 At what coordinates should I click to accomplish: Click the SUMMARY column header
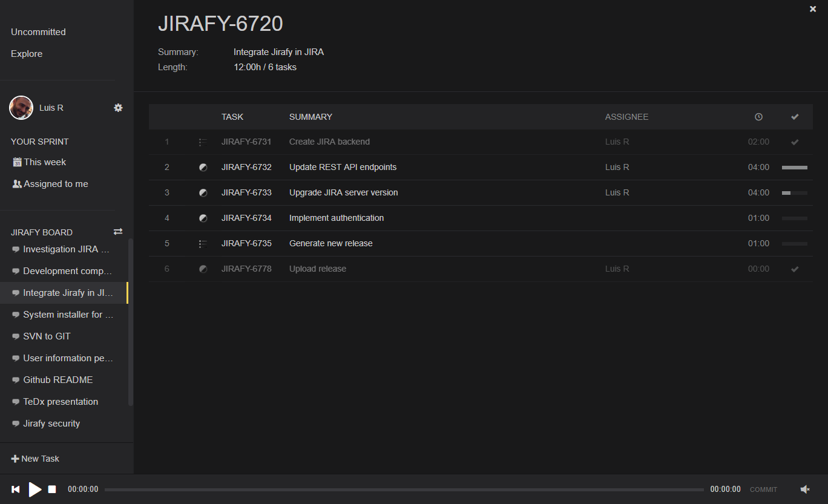310,117
